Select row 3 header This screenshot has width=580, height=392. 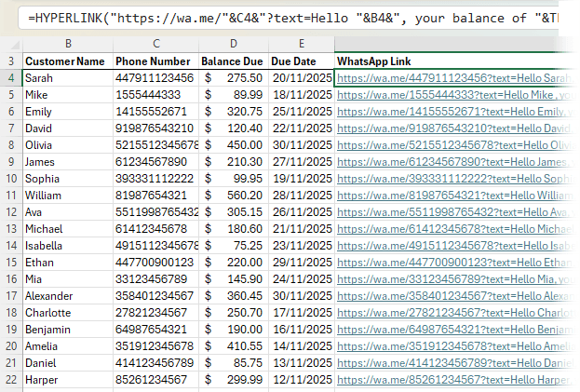10,61
